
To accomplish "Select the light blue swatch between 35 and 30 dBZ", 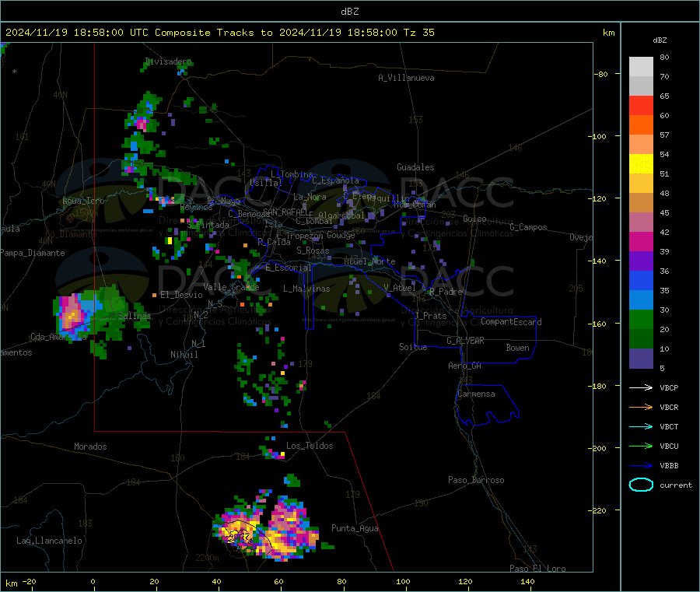I will point(641,300).
